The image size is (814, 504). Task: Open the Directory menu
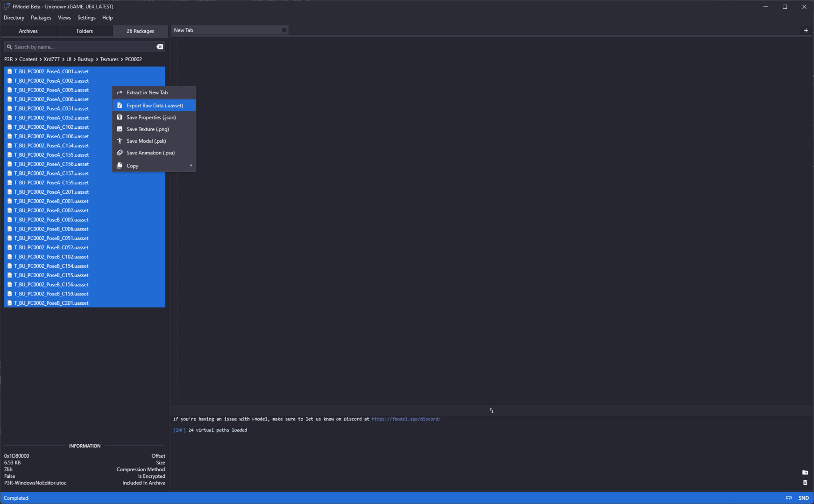coord(14,18)
